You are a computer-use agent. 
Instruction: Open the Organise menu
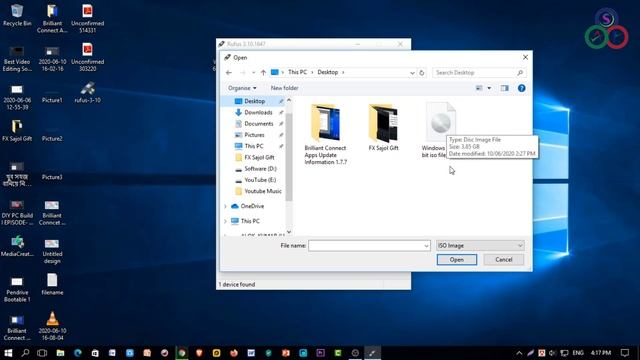(242, 88)
